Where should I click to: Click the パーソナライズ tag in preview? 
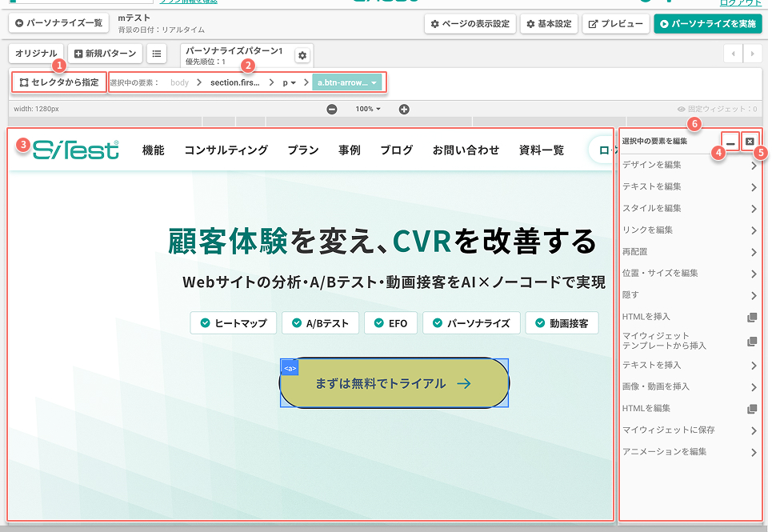[x=471, y=323]
